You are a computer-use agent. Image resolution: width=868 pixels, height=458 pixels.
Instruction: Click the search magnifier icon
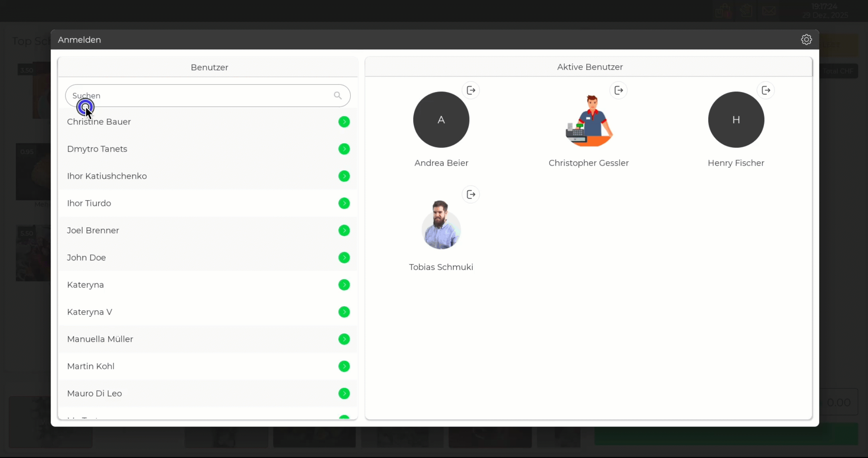[338, 96]
